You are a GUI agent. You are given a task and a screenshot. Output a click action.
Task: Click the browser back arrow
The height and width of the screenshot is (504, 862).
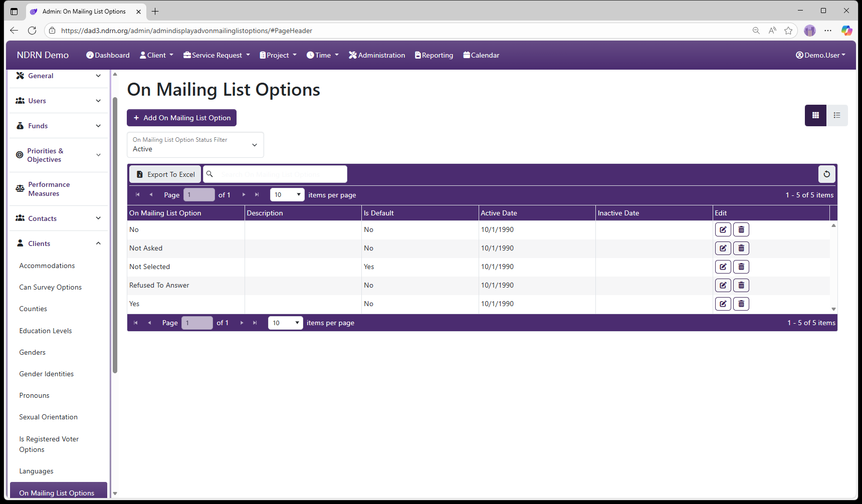click(x=14, y=31)
